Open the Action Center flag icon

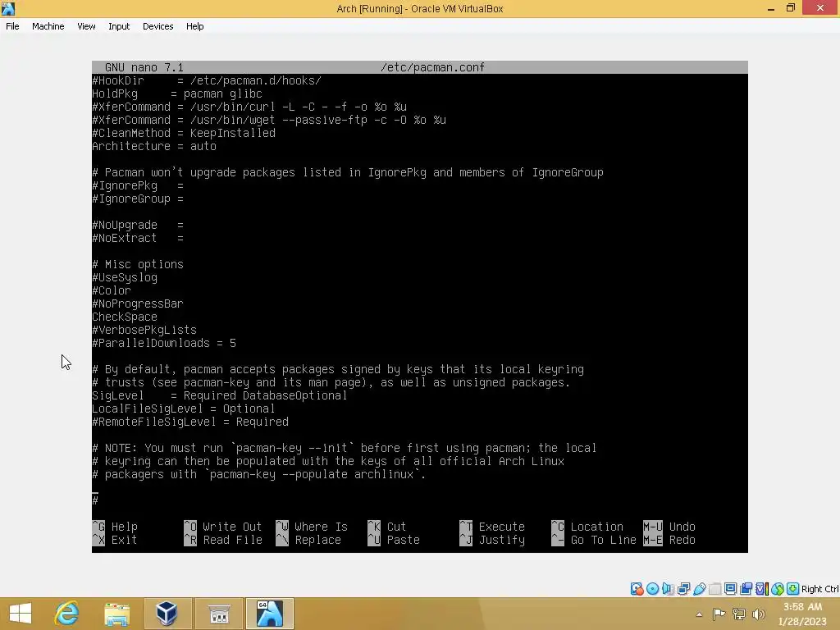coord(719,614)
